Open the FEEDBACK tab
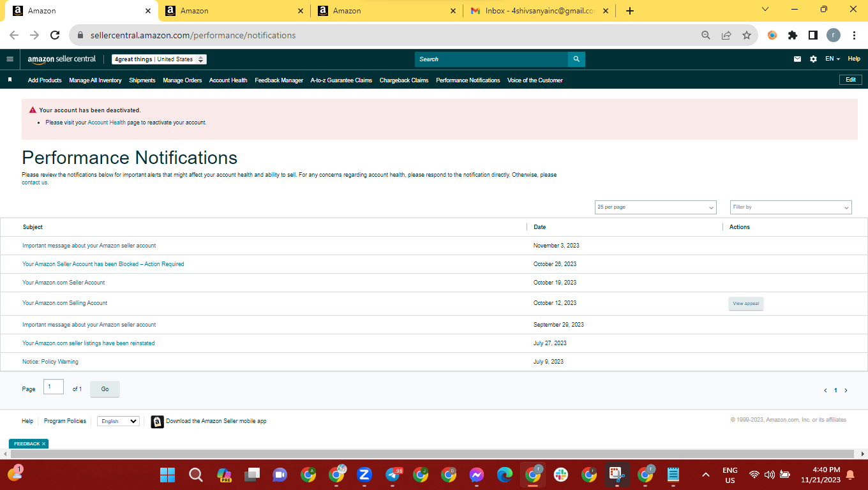868x490 pixels. [26, 443]
